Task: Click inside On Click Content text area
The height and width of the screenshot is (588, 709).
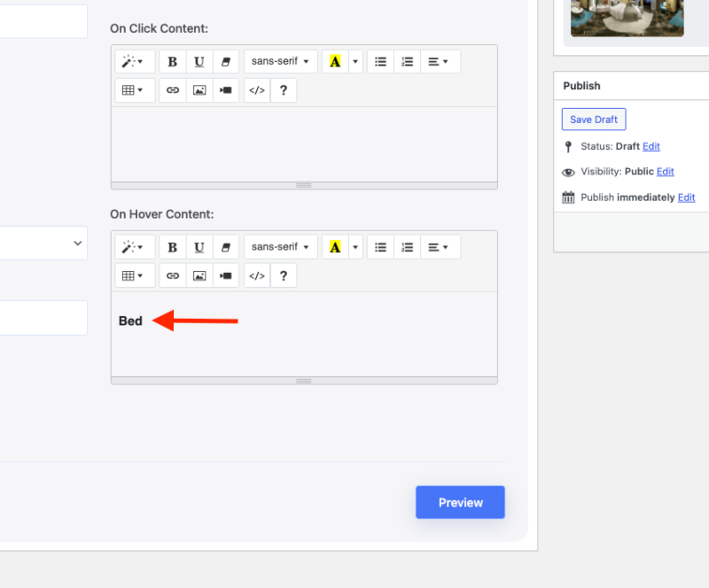Action: pyautogui.click(x=304, y=144)
